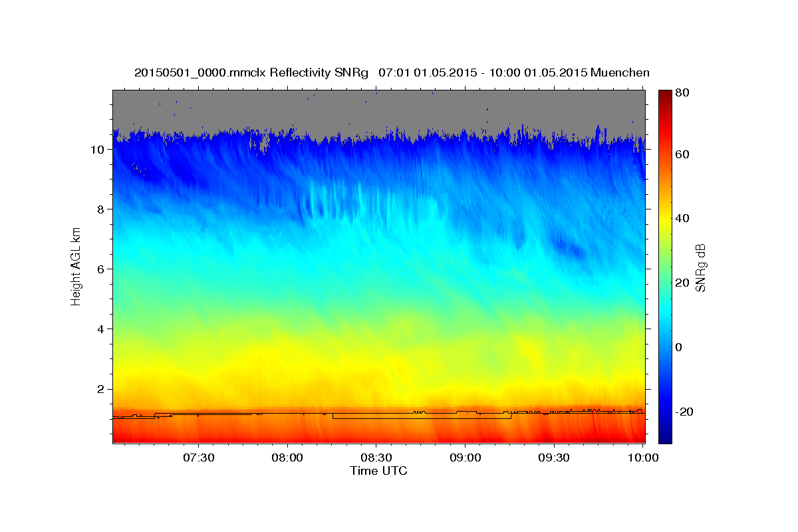The height and width of the screenshot is (532, 798).
Task: Click the 09:00 time tick label
Action: point(465,458)
